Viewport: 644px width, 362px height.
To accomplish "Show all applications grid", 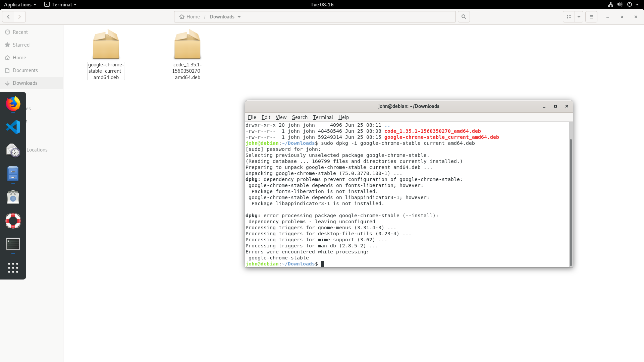I will pos(13,268).
